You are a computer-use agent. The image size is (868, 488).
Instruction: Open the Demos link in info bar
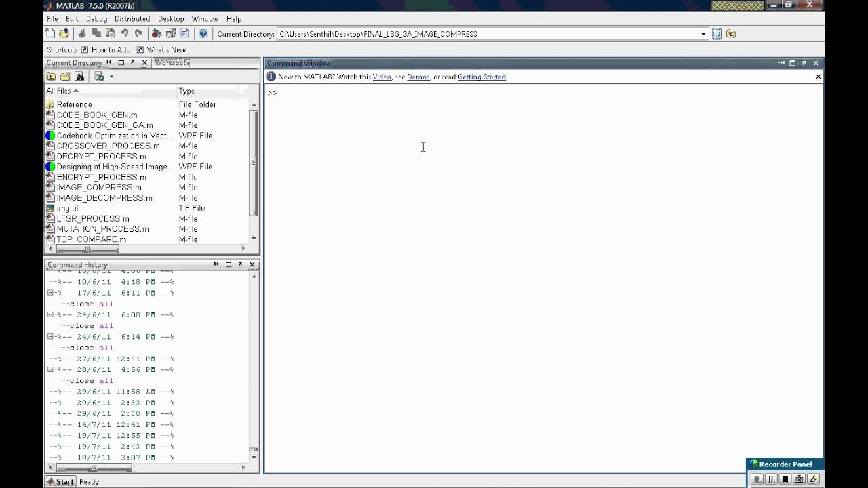pyautogui.click(x=418, y=77)
